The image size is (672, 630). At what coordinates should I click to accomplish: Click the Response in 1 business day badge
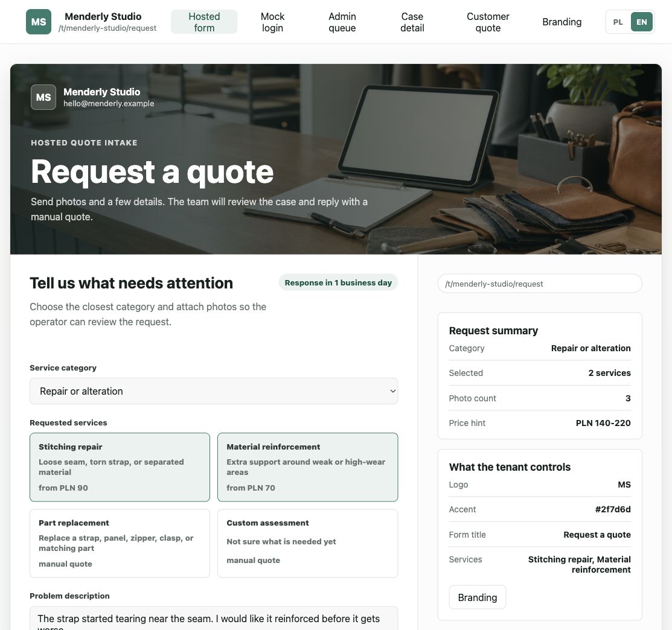[x=338, y=282]
